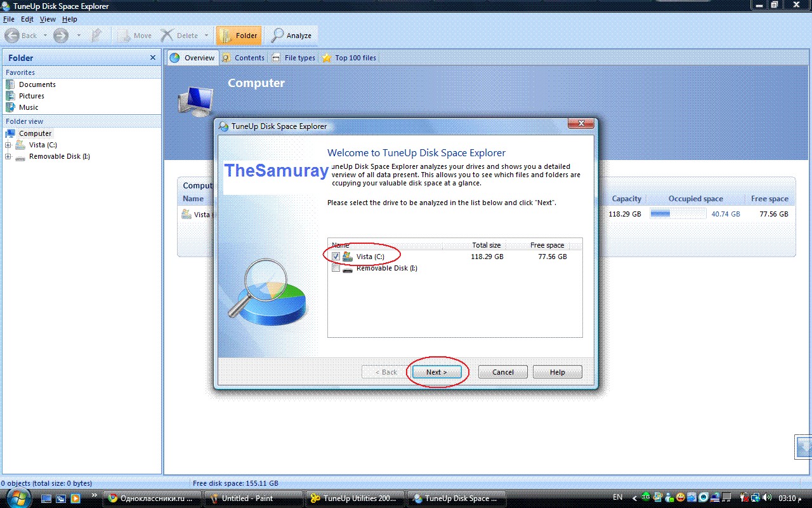Open the Windows Start orb
Screen dimensions: 812x508
17,498
